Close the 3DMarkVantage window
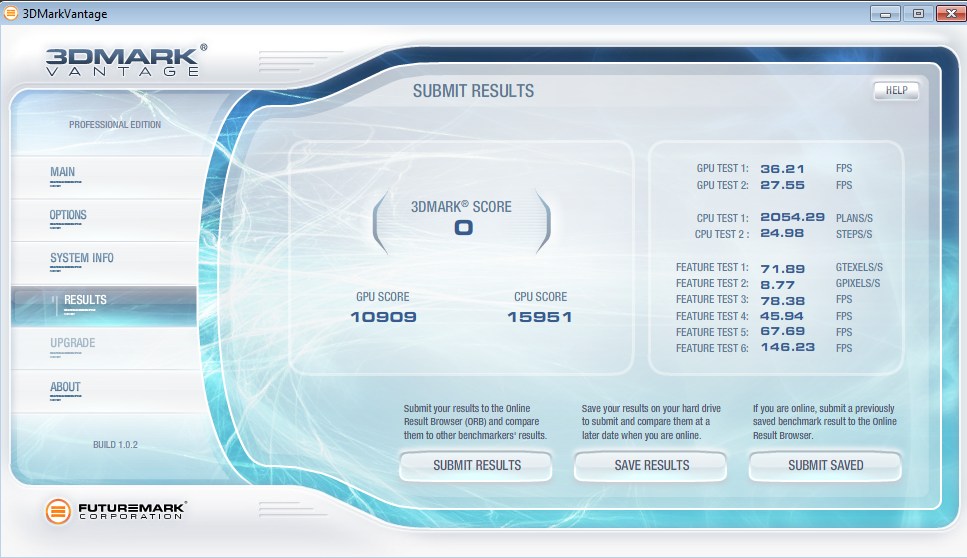This screenshot has height=558, width=967. (x=951, y=14)
